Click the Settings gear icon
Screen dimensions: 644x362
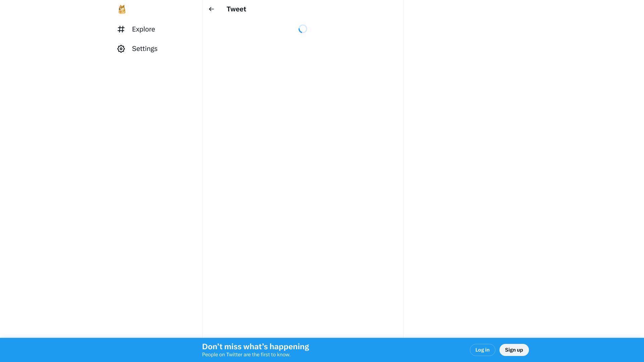(x=121, y=49)
